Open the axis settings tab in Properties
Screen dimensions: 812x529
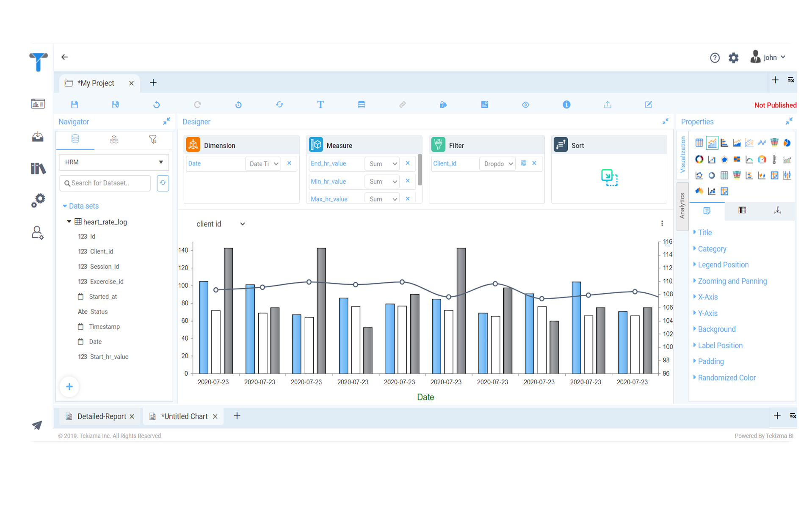(x=777, y=211)
